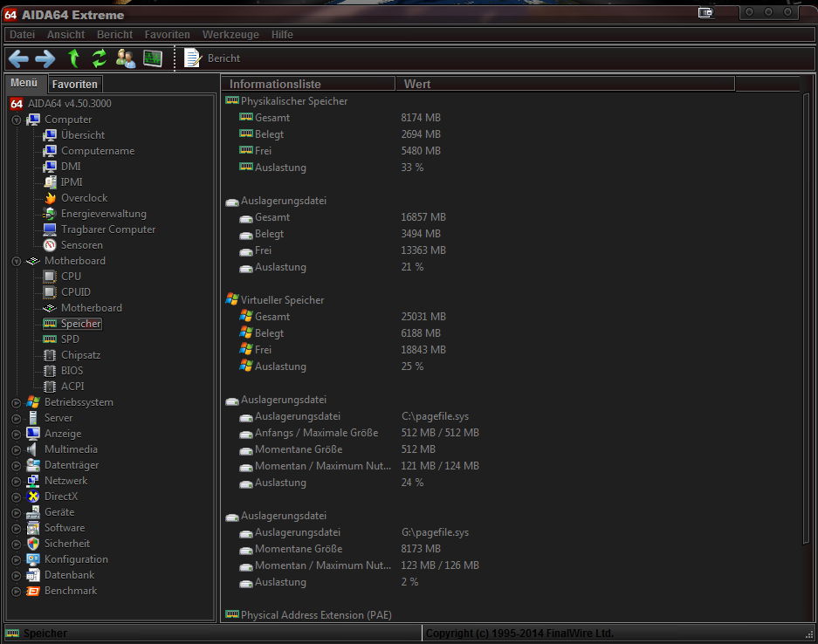Sort by the Informationsliste column header
Viewport: 818px width, 644px height.
(x=308, y=84)
